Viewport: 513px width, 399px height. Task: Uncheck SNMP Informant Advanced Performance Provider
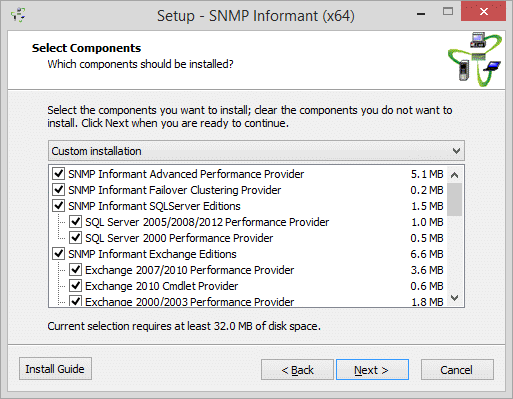click(x=59, y=174)
